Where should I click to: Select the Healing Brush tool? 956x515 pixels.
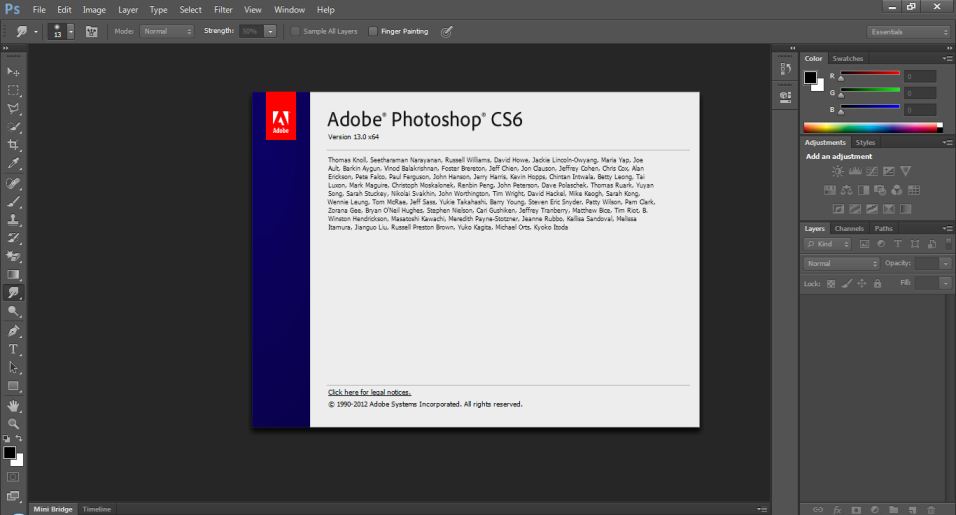(x=13, y=183)
